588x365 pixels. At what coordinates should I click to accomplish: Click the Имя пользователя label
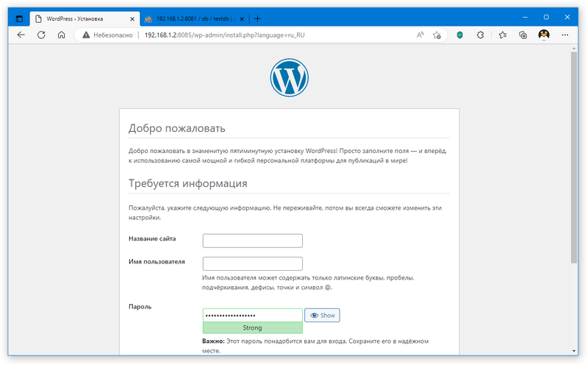(157, 261)
